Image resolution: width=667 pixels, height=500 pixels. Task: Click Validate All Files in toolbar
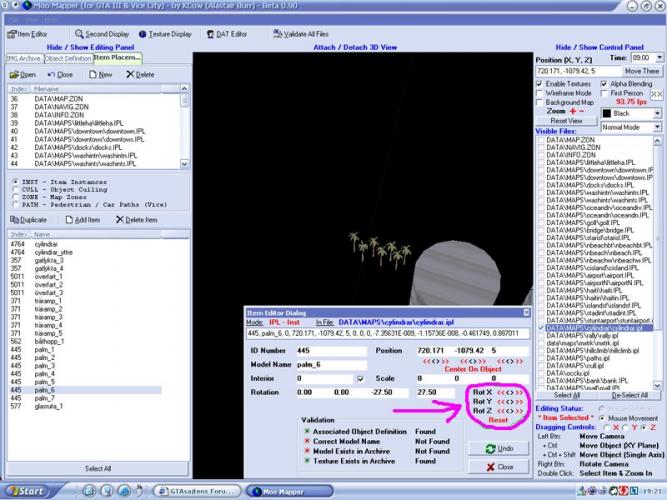click(297, 34)
